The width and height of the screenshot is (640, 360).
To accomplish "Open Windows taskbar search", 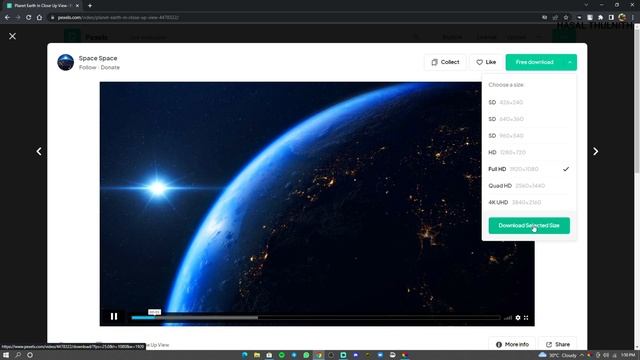I will click(x=18, y=355).
